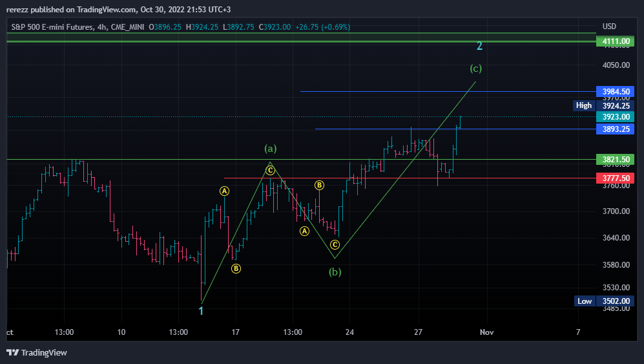Select the green (c) wave label
The height and width of the screenshot is (364, 644).
475,69
